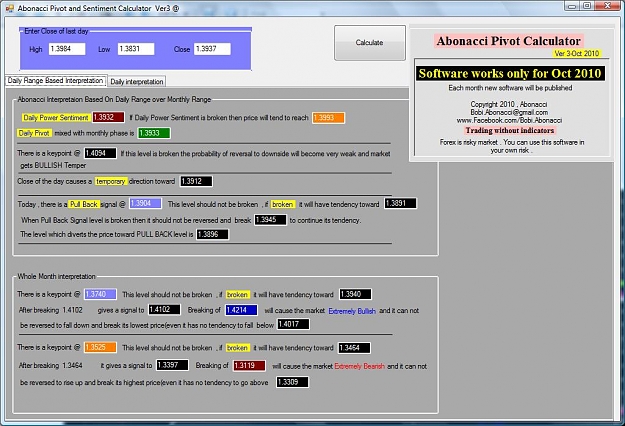The image size is (625, 426).
Task: Minimize the Abonacci calculator window
Action: point(572,6)
